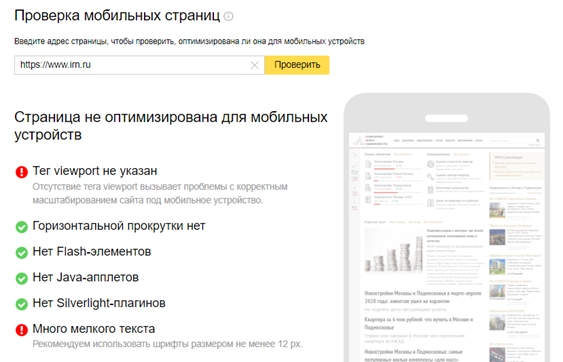The image size is (563, 362).
Task: Click heading 'Страница не оптимизирована для мобильных устройств'
Action: [x=171, y=126]
